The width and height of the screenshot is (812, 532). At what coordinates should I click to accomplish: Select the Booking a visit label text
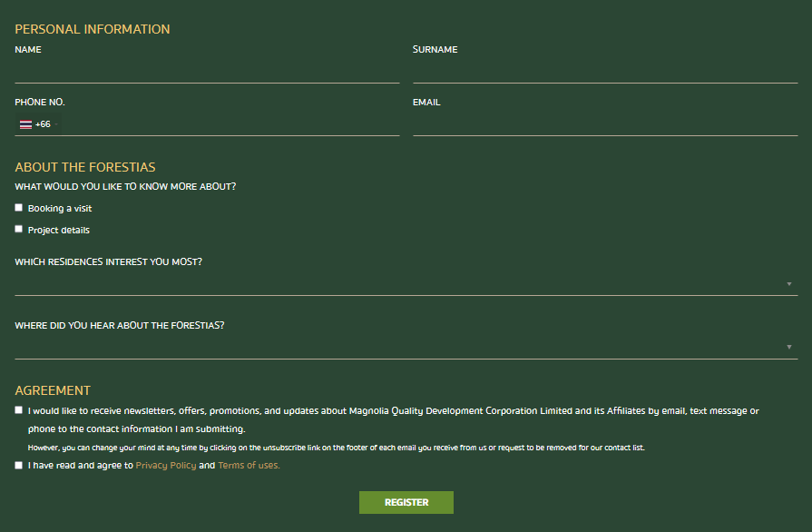coord(60,208)
